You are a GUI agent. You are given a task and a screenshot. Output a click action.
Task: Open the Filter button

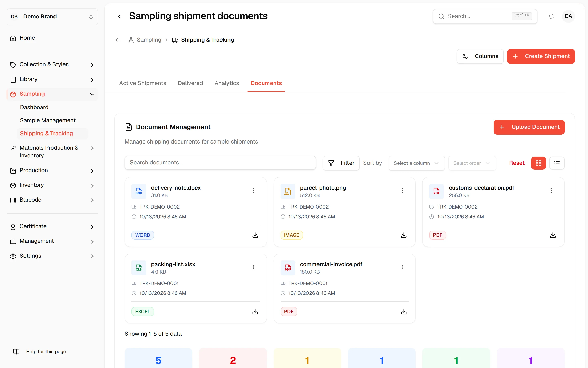pos(341,163)
